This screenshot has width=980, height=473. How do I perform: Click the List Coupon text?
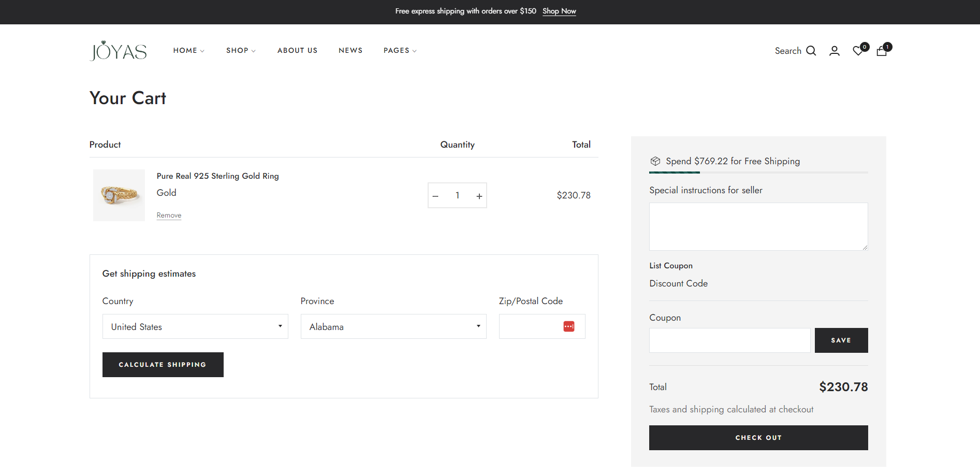point(671,266)
